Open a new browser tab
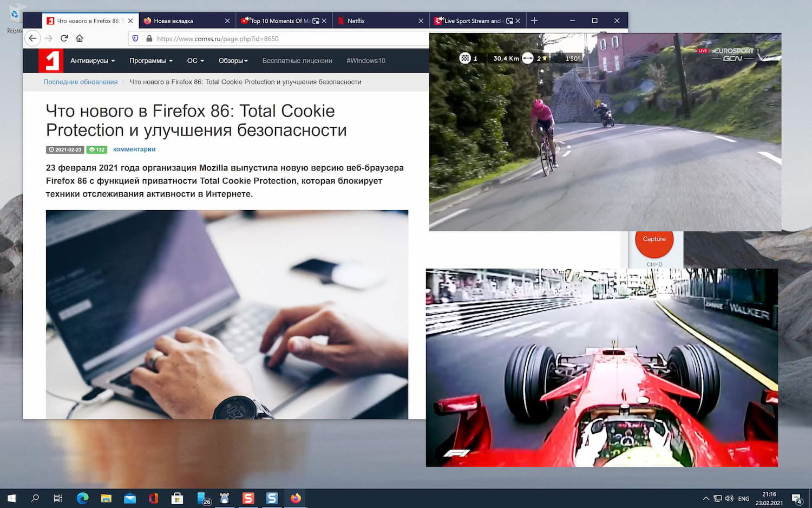 (x=534, y=21)
